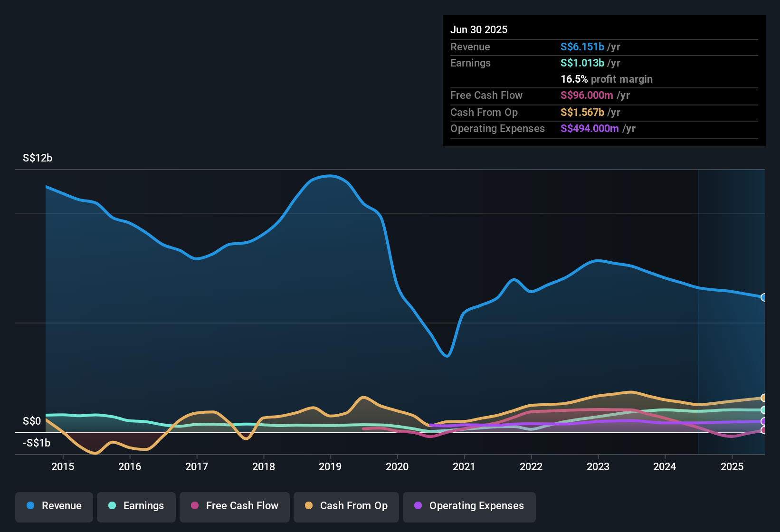Image resolution: width=780 pixels, height=532 pixels.
Task: Click the blue Revenue endpoint marker
Action: (x=764, y=297)
